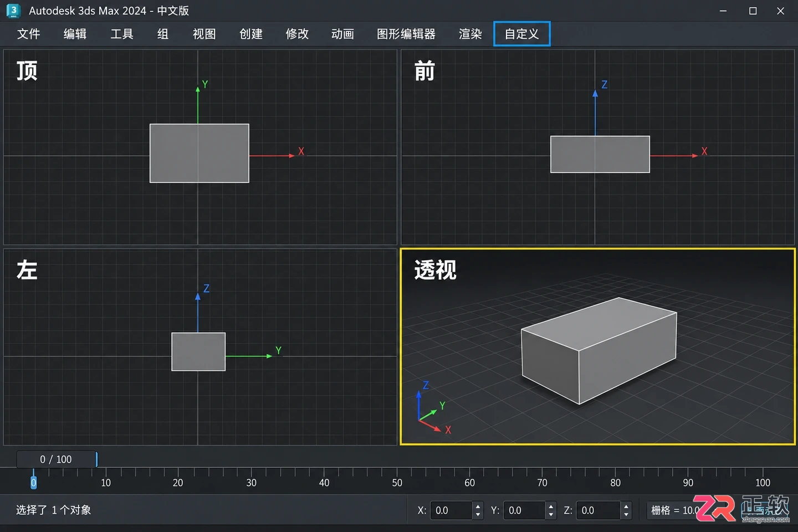Open the 组 menu
The height and width of the screenshot is (532, 798).
point(163,34)
